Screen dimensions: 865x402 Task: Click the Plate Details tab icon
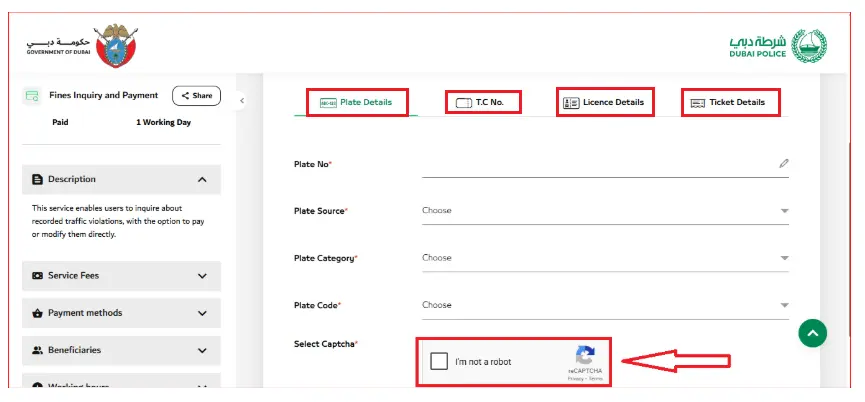(328, 103)
